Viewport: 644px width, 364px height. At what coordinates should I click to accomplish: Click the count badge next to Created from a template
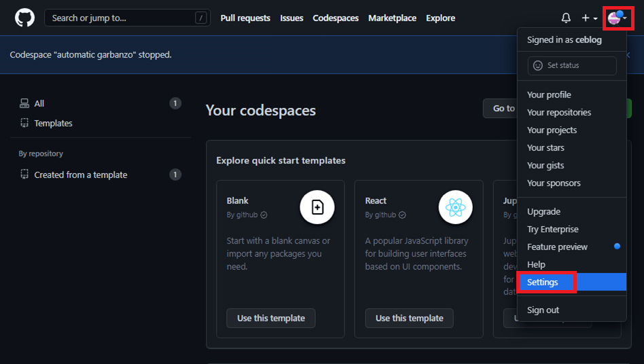pos(175,175)
